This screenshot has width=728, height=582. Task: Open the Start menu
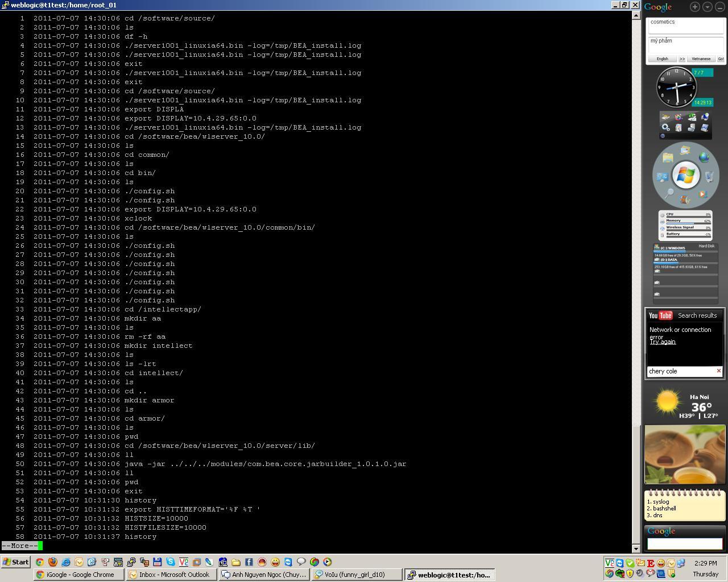point(14,562)
